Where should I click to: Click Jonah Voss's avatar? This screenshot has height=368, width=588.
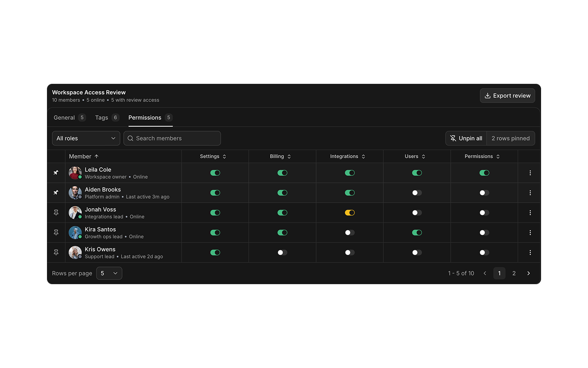[x=75, y=213]
